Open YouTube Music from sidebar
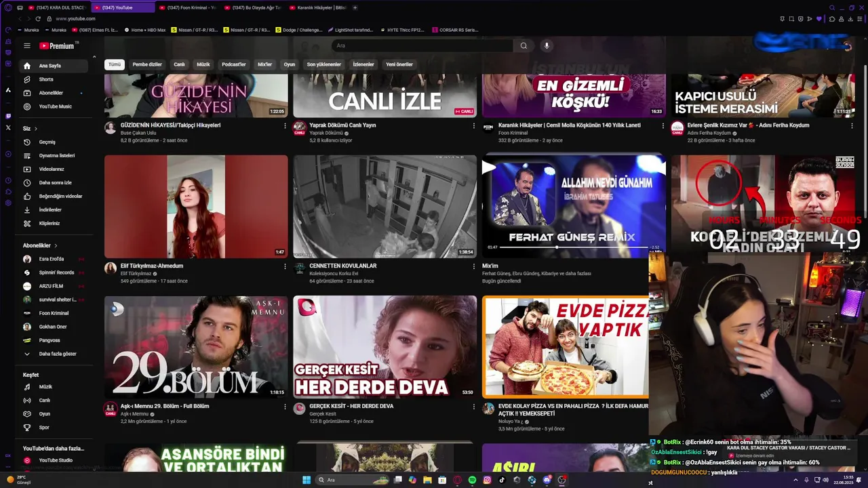The height and width of the screenshot is (488, 868). (x=54, y=106)
